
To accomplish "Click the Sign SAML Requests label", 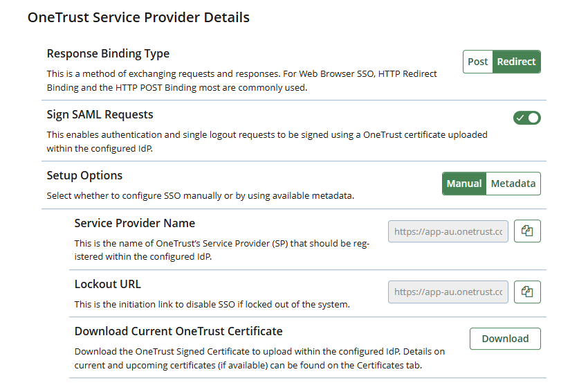I will pyautogui.click(x=100, y=114).
